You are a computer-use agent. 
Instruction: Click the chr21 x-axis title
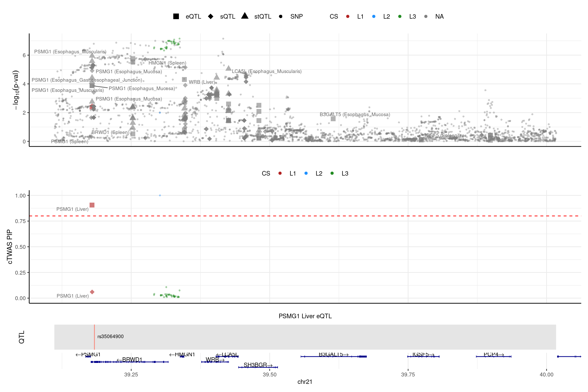point(305,382)
